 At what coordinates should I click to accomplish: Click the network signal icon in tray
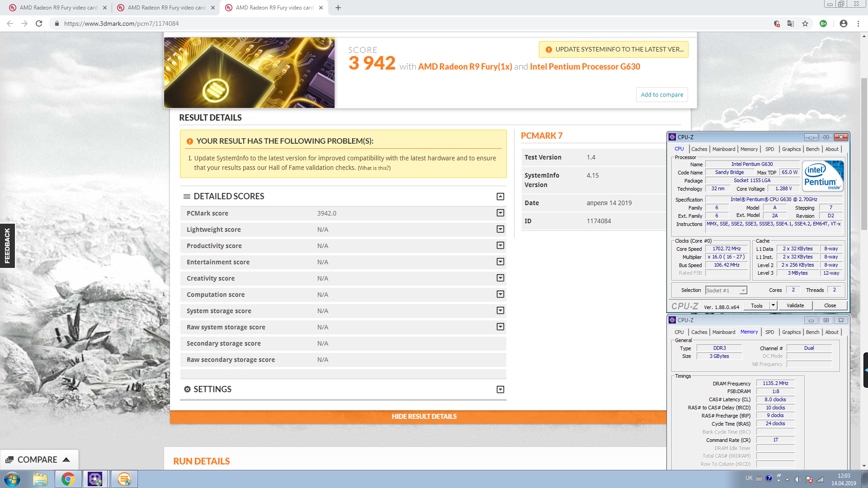pos(821,479)
